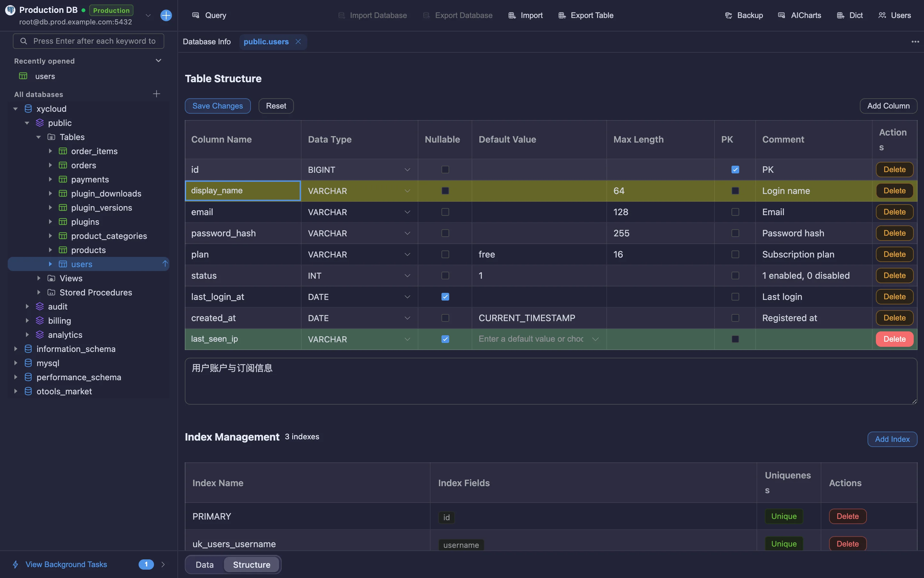Viewport: 924px width, 578px height.
Task: Open the Dict toolbar item
Action: (x=850, y=15)
